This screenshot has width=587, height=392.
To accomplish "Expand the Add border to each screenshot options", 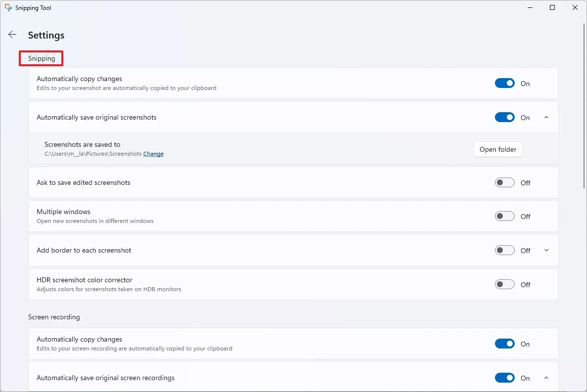I will coord(546,251).
